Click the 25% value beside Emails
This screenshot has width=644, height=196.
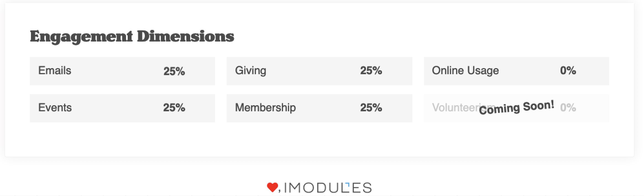pyautogui.click(x=174, y=71)
